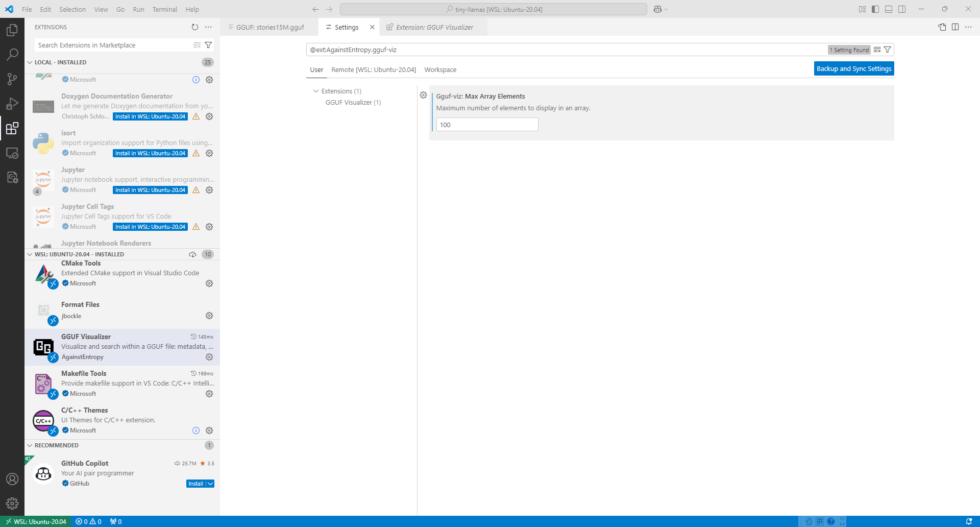Image resolution: width=980 pixels, height=527 pixels.
Task: Open Extensions view more actions menu
Action: point(208,27)
